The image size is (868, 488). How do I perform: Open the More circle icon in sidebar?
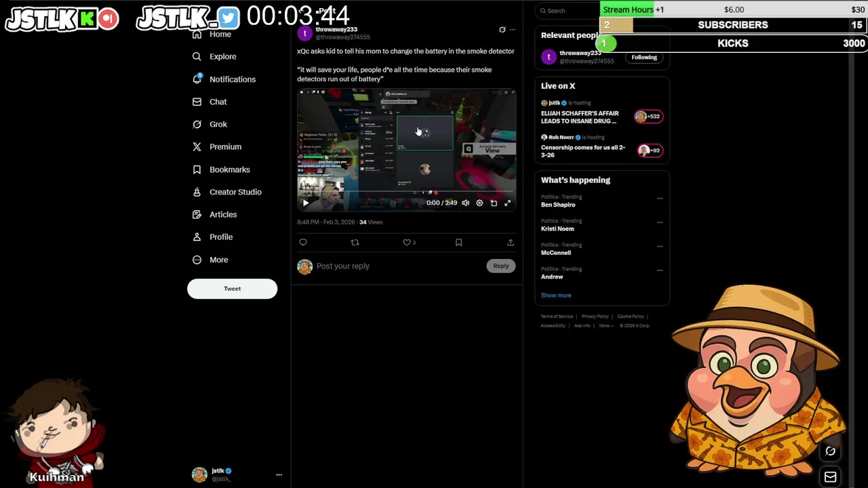pos(197,260)
